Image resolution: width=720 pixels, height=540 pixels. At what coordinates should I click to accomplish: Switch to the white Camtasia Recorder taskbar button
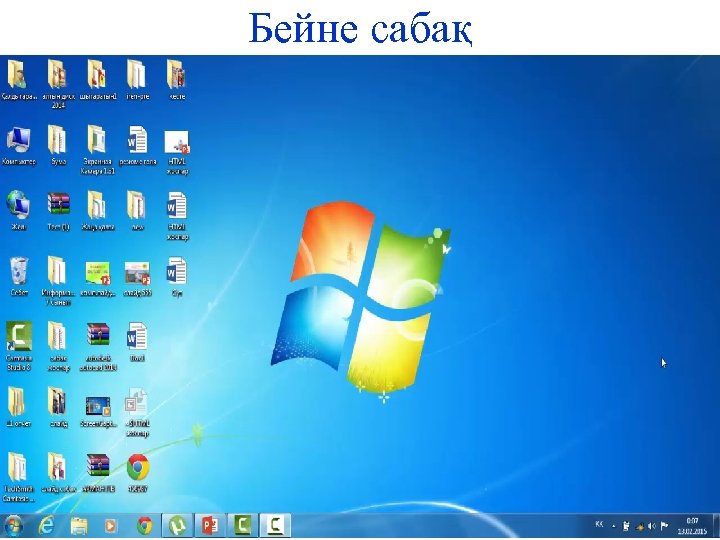(x=276, y=526)
